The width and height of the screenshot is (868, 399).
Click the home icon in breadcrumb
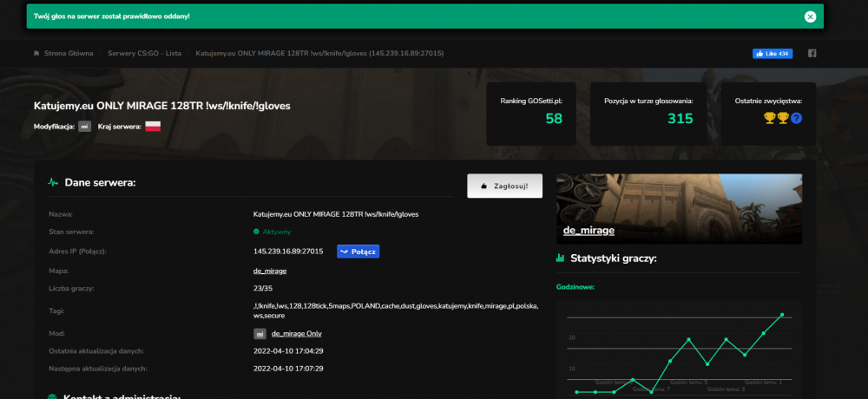click(36, 54)
